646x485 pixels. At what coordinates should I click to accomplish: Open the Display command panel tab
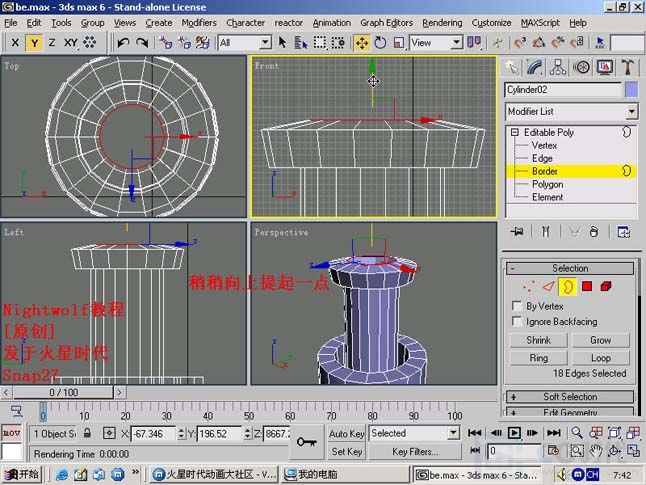[x=604, y=67]
